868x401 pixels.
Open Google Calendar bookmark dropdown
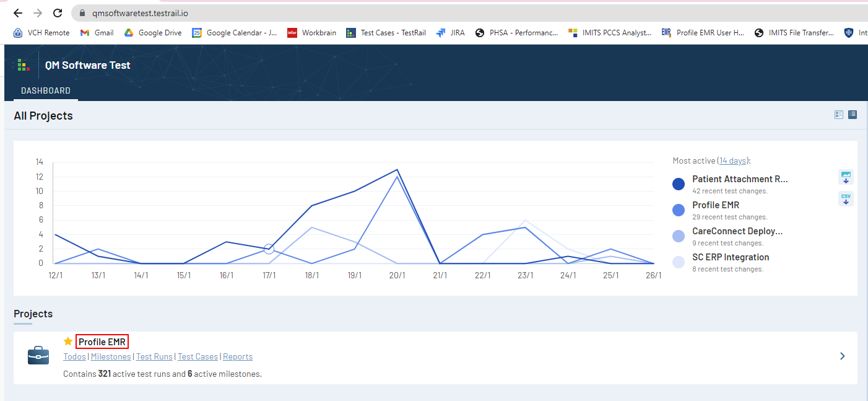[x=235, y=32]
